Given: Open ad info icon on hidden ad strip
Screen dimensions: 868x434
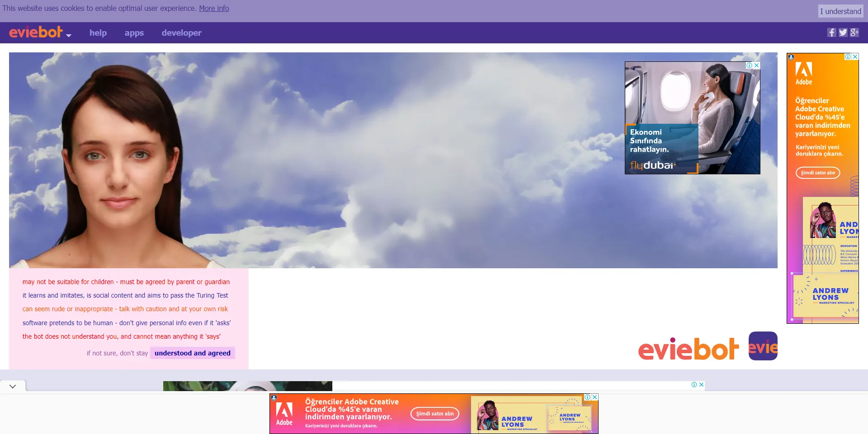Looking at the screenshot, I should [x=694, y=384].
